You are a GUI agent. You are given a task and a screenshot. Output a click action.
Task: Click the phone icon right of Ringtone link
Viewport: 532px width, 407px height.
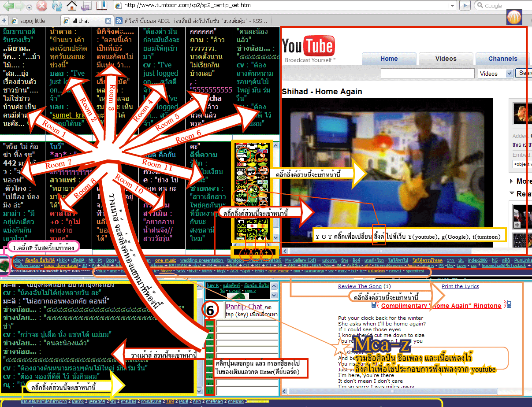508,305
